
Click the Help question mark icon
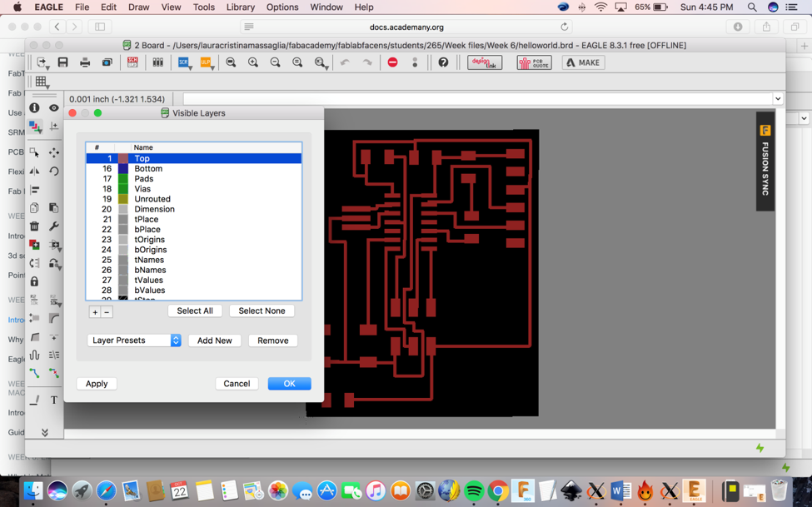443,62
